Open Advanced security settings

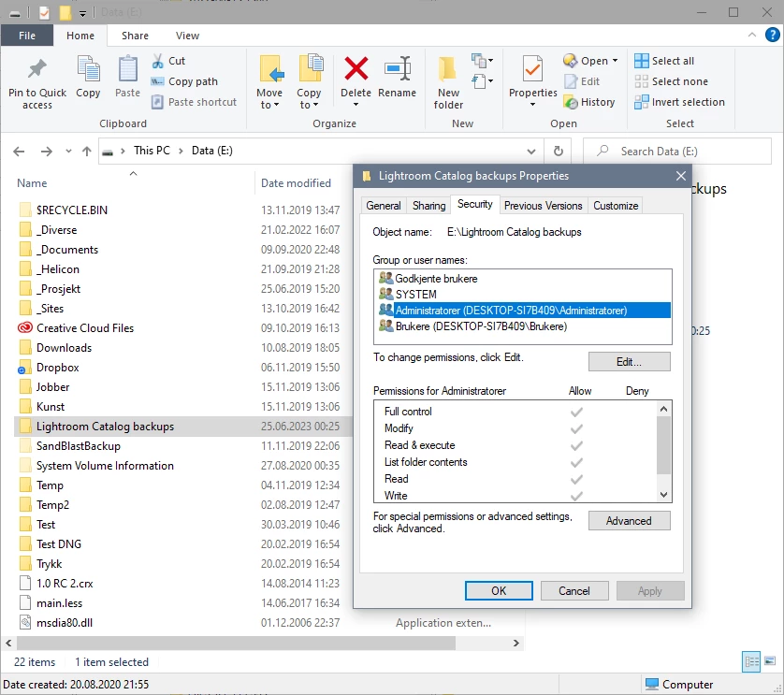[629, 520]
